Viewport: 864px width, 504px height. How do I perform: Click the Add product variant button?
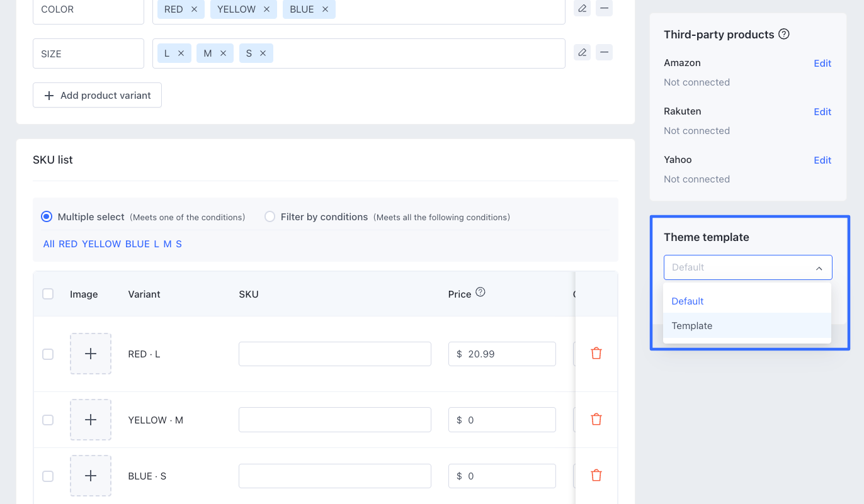(x=97, y=96)
